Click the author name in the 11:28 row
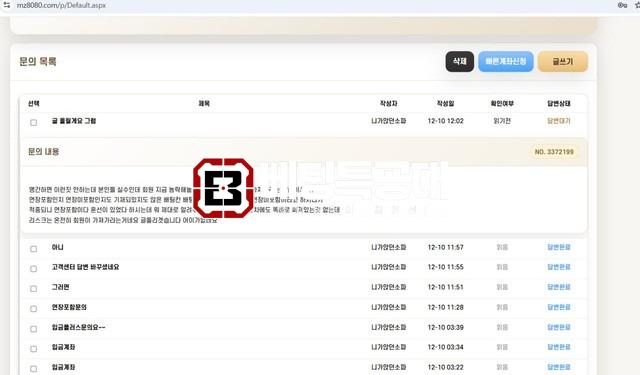This screenshot has height=375, width=640. (x=389, y=307)
